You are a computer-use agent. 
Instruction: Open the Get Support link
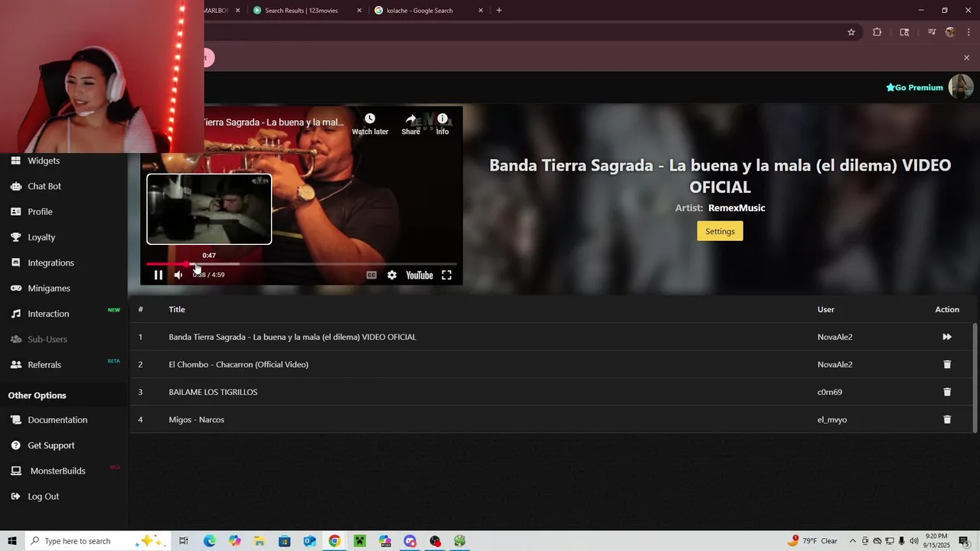point(51,445)
